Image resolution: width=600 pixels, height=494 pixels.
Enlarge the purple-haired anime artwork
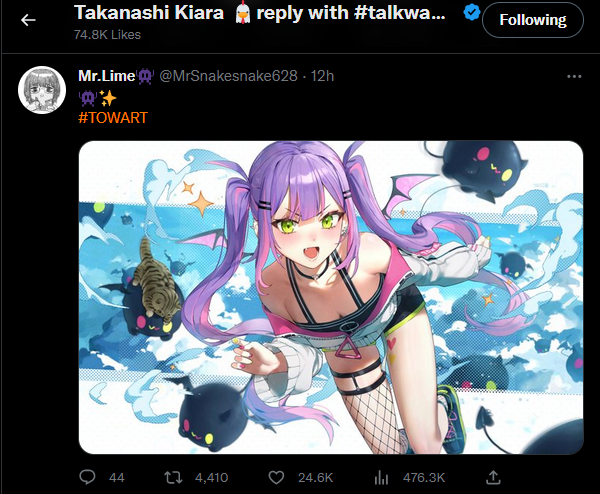[x=331, y=297]
